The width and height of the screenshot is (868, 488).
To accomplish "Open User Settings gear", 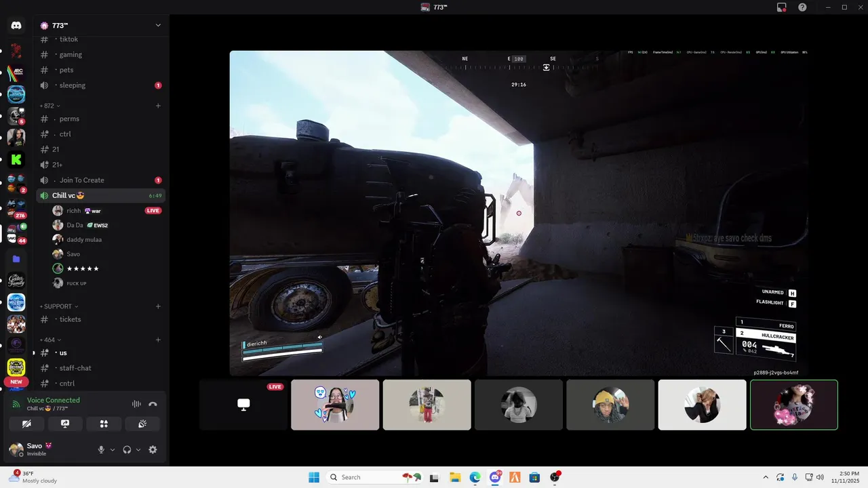I will [x=153, y=449].
